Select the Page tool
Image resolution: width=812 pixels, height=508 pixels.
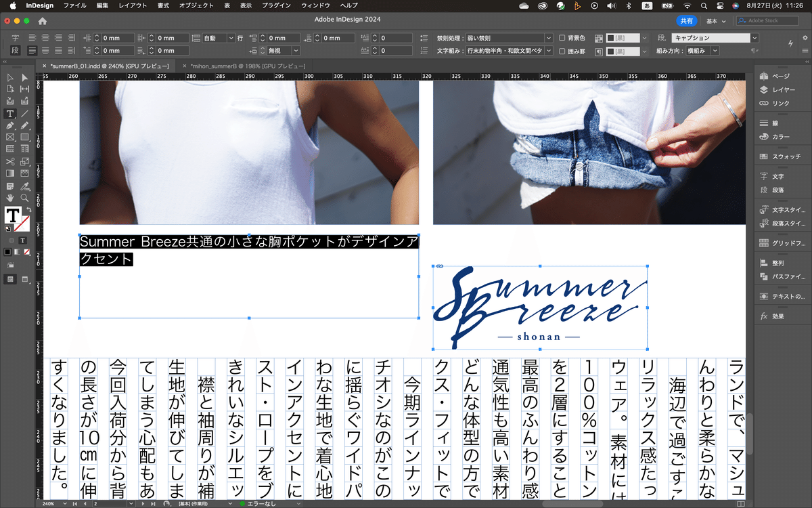(10, 89)
